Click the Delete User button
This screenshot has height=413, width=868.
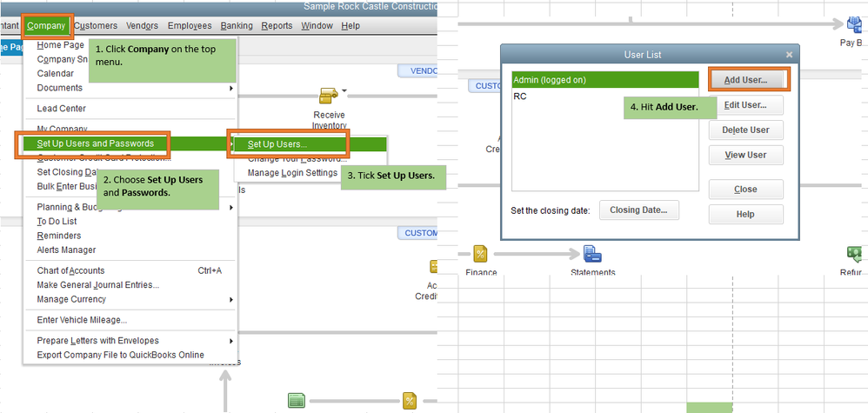745,130
